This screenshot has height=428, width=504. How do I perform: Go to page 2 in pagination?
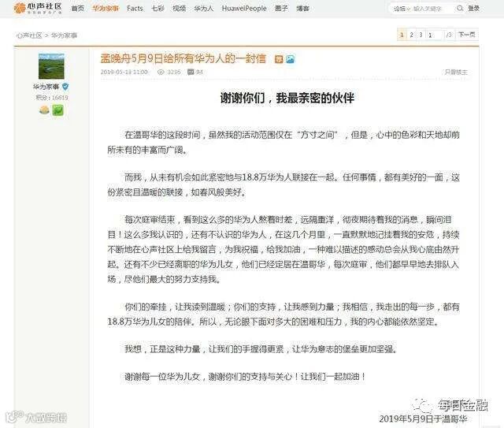coord(411,35)
